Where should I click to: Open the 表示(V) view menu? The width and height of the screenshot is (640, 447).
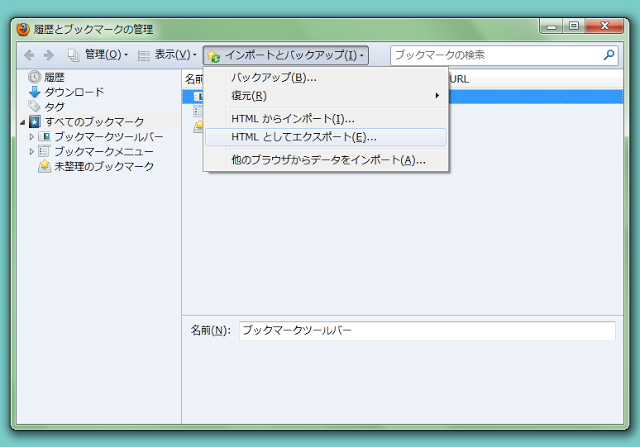[x=167, y=55]
